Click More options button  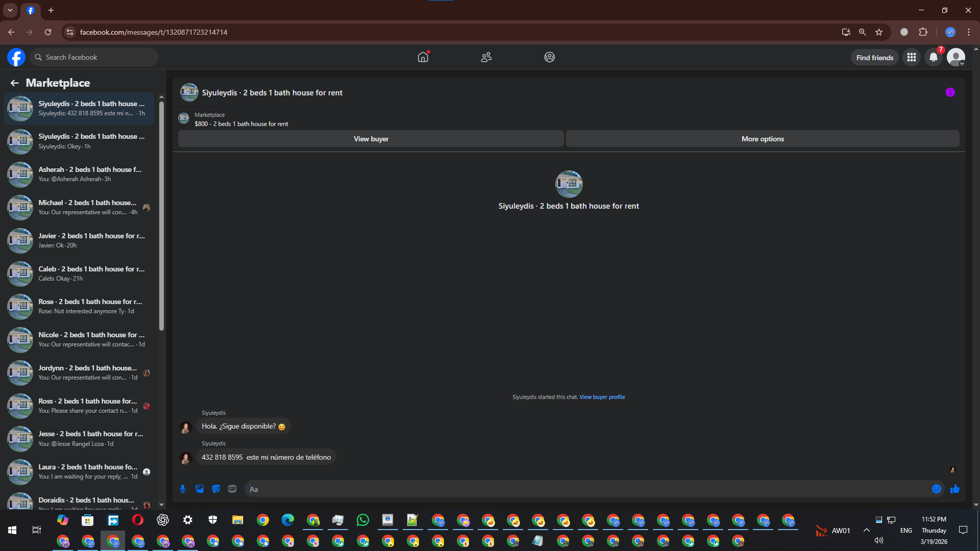click(x=762, y=139)
